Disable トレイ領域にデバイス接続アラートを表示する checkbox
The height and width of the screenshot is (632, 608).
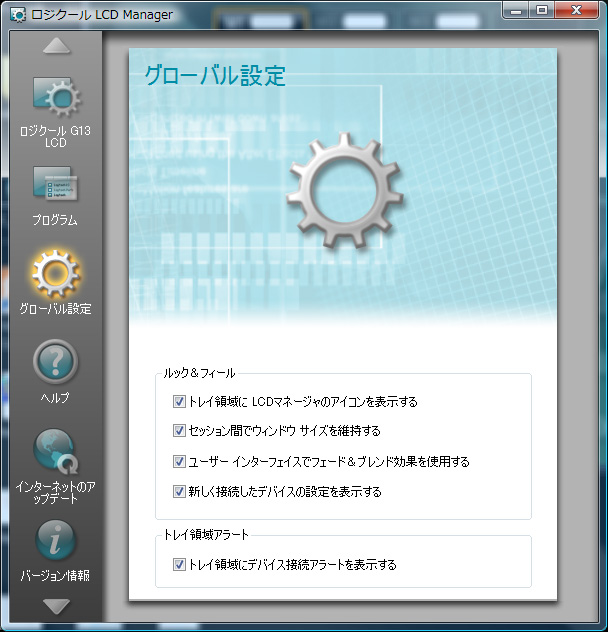pos(180,565)
